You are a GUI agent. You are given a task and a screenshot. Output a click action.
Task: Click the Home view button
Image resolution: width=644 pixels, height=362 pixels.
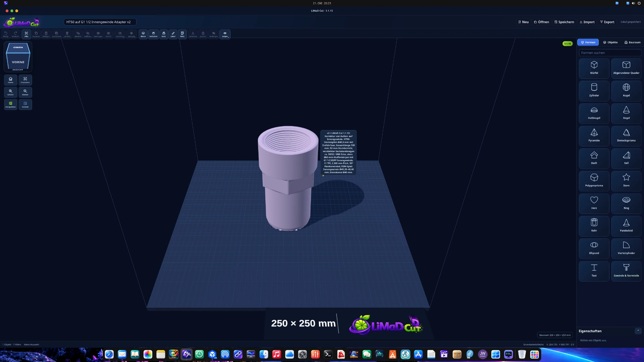11,80
